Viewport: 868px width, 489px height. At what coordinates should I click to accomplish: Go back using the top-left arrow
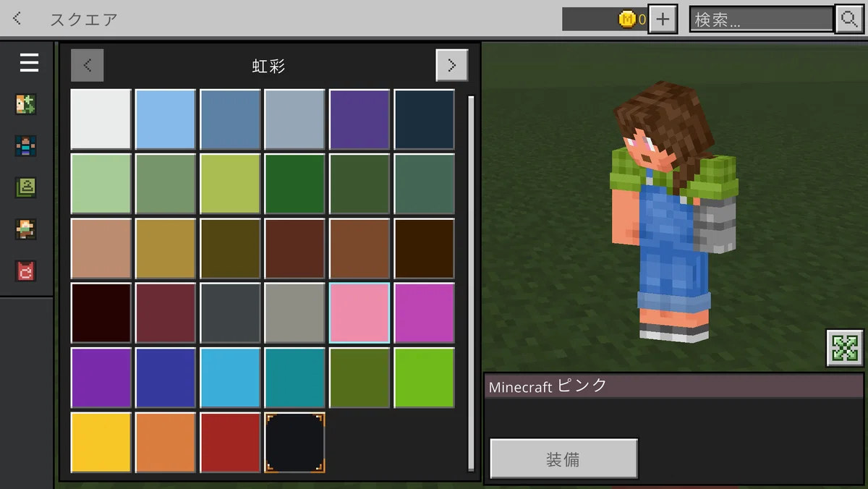(x=17, y=19)
